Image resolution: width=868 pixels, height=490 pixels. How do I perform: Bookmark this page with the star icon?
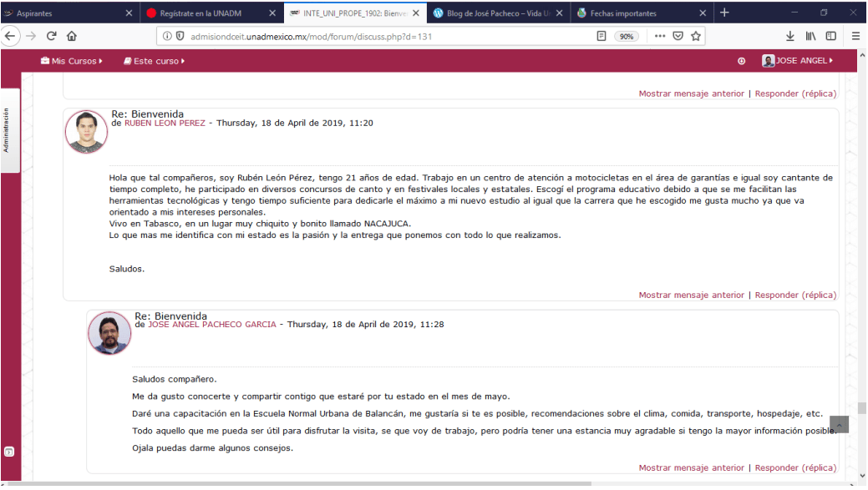click(x=698, y=36)
